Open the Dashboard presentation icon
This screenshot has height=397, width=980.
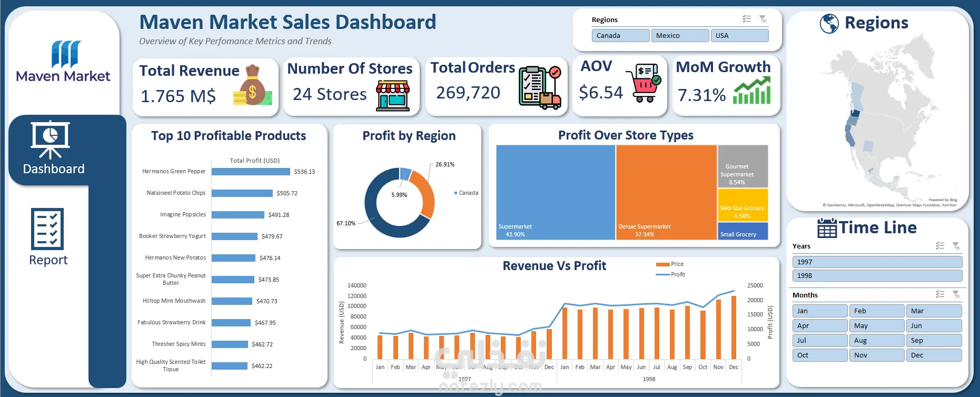coord(50,140)
